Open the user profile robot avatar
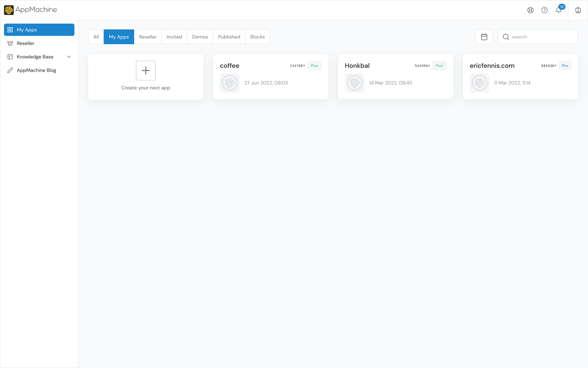 (578, 10)
